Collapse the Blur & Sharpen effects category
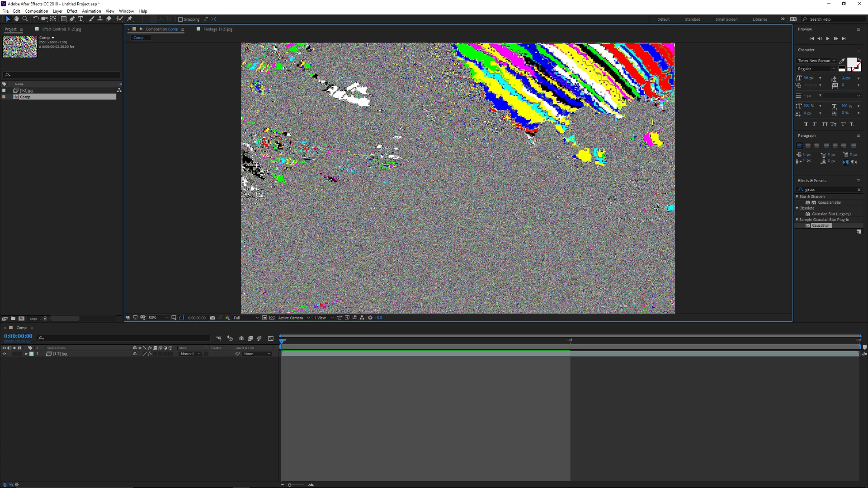Screen dimensions: 868x488 click(797, 197)
